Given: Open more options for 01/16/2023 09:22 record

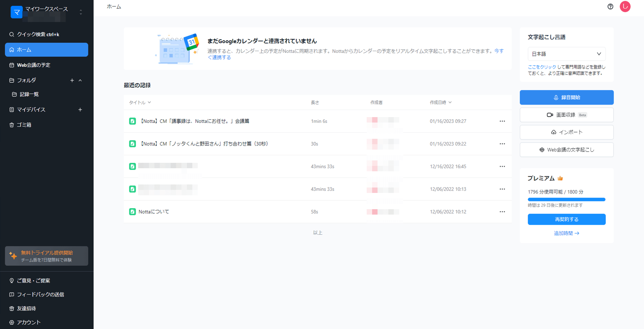Looking at the screenshot, I should click(x=502, y=144).
